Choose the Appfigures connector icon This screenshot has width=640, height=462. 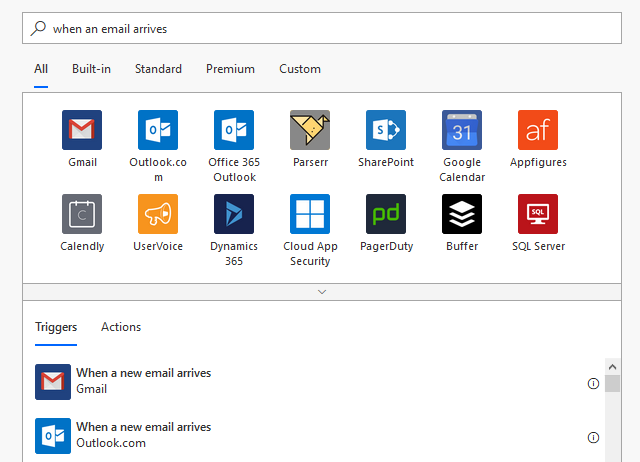(x=538, y=130)
